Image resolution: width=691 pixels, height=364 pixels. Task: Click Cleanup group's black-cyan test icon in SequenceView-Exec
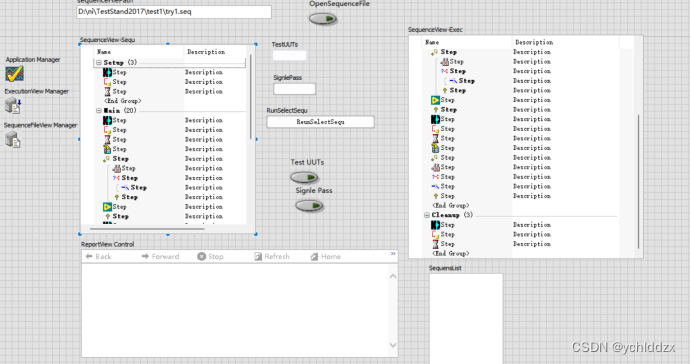tap(435, 225)
